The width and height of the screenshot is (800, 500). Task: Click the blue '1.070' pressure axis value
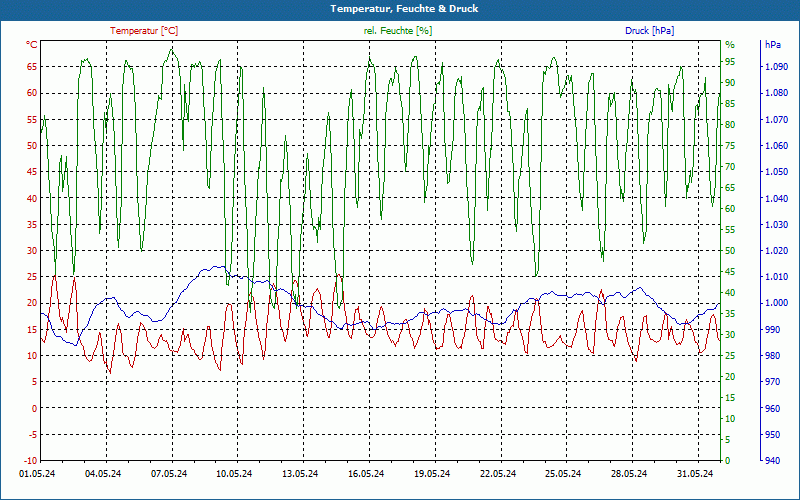pyautogui.click(x=776, y=119)
